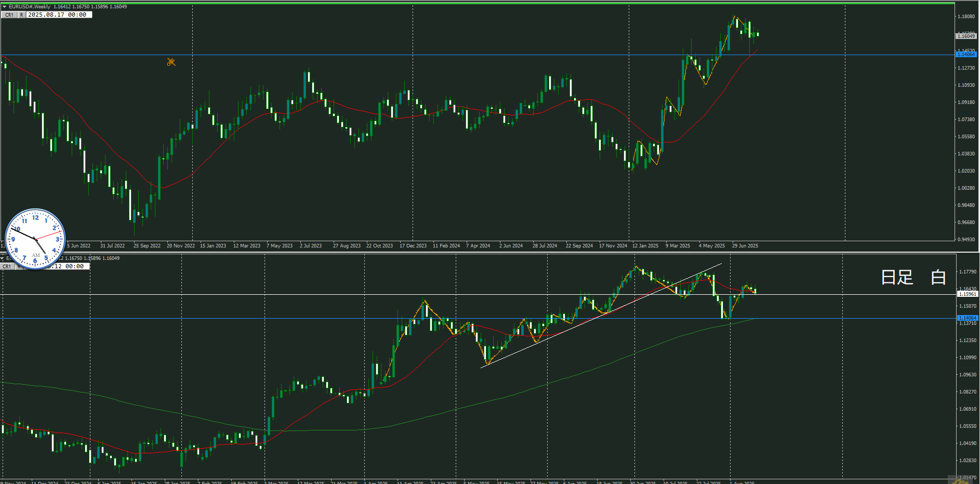Click the 22 Sep 2024 time axis label

579,246
